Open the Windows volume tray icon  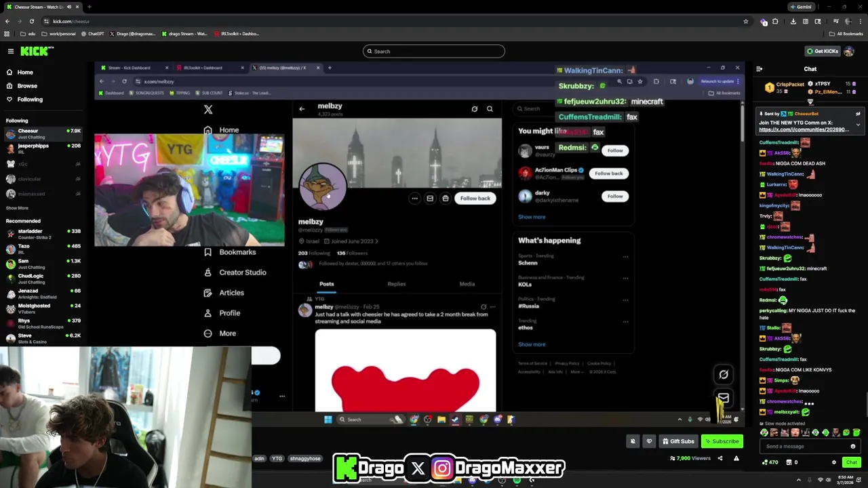pyautogui.click(x=829, y=480)
